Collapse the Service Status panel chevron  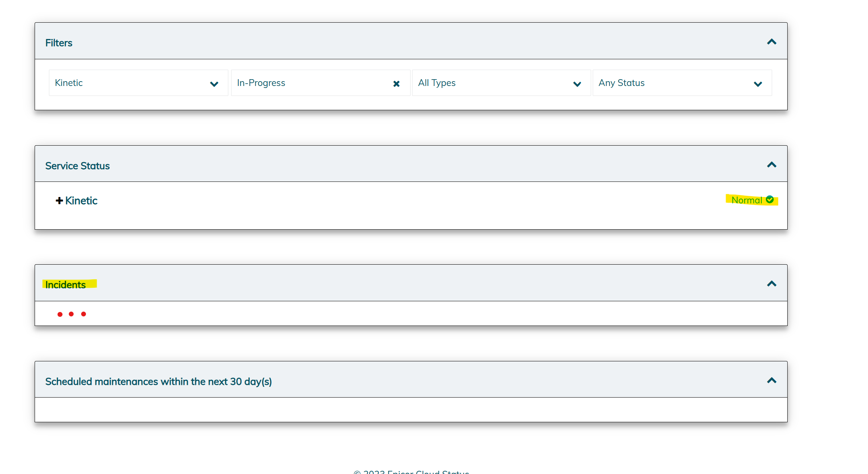pos(771,165)
